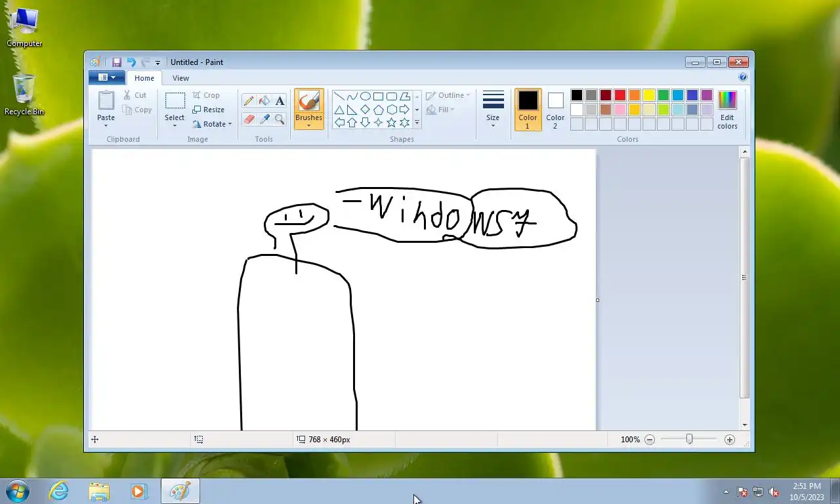Select the Pencil tool
The image size is (840, 504).
click(x=249, y=100)
